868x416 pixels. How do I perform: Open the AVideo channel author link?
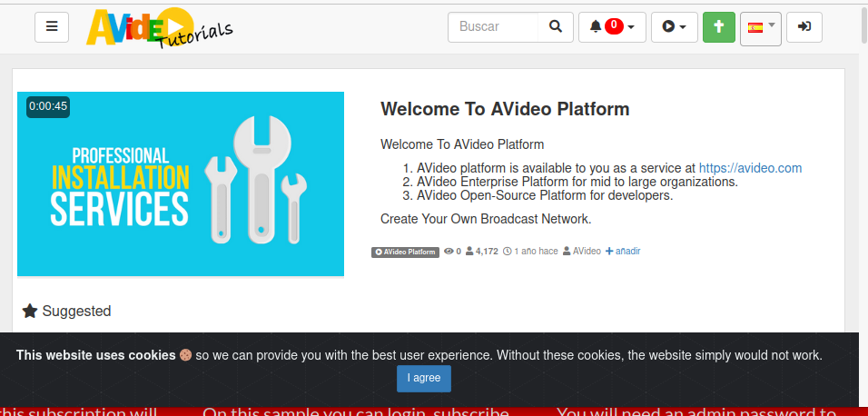click(582, 252)
